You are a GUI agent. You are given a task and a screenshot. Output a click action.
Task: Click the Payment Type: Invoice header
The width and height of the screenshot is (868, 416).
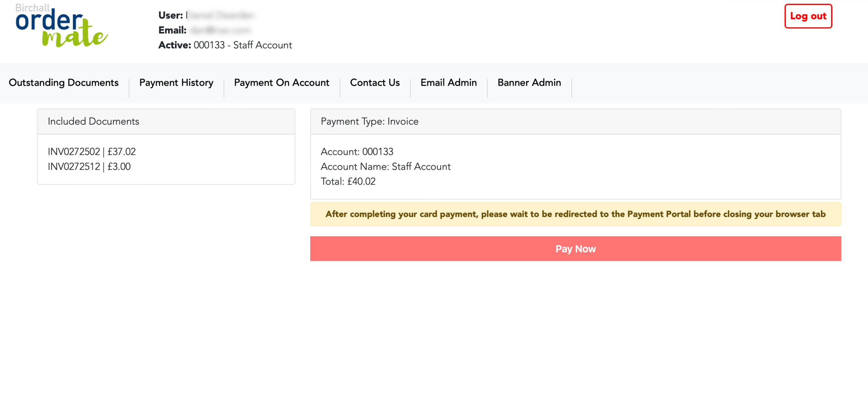click(369, 121)
